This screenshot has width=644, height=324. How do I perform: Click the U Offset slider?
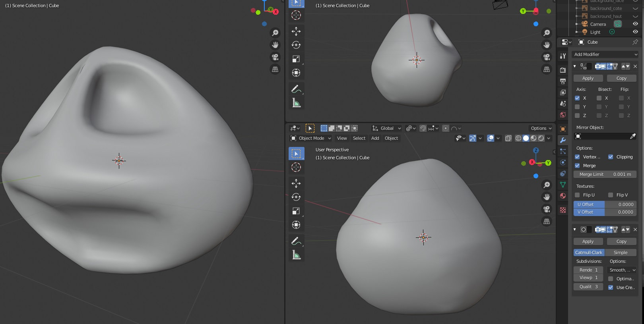pyautogui.click(x=605, y=204)
